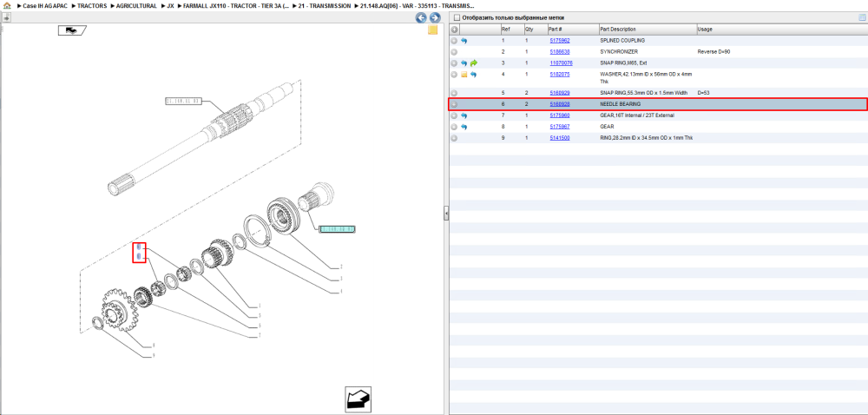Select the 'Reverse D=90' usage text

click(713, 52)
